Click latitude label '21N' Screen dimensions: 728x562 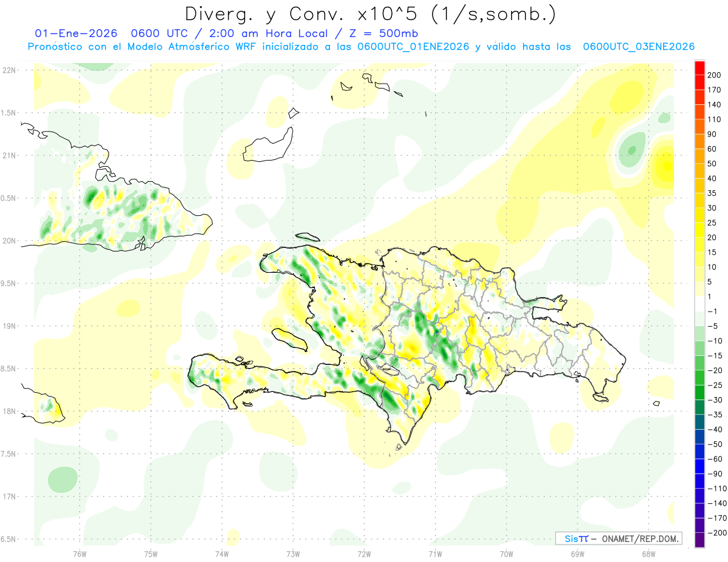point(9,155)
